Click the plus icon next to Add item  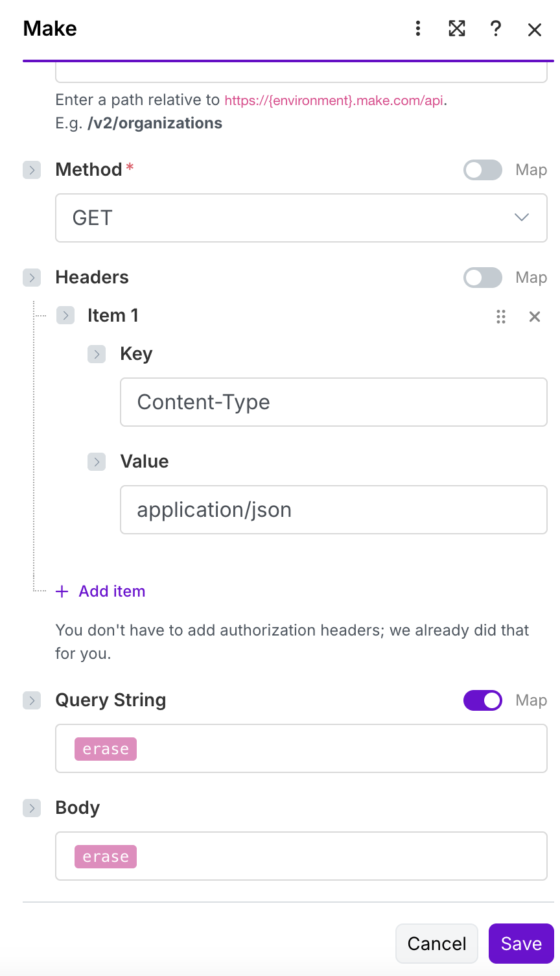pos(62,591)
